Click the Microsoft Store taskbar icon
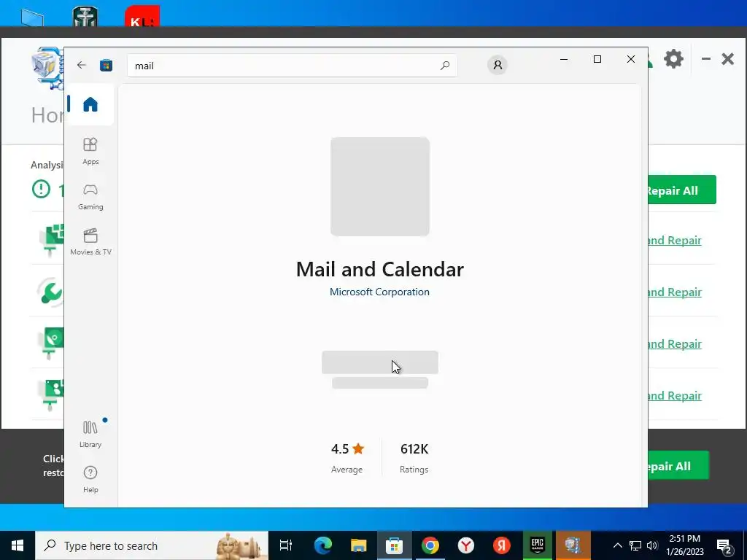747x560 pixels. (394, 545)
